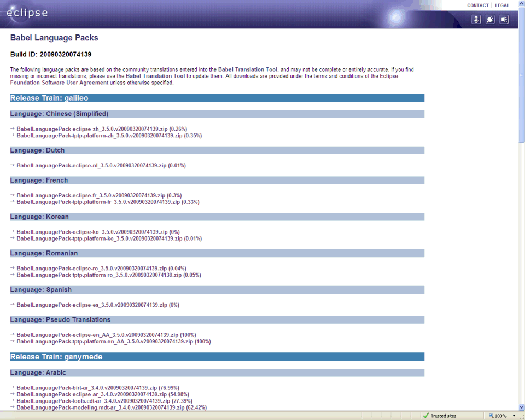Download the Spanish eclipse-es language pack
The height and width of the screenshot is (420, 525).
pyautogui.click(x=91, y=305)
